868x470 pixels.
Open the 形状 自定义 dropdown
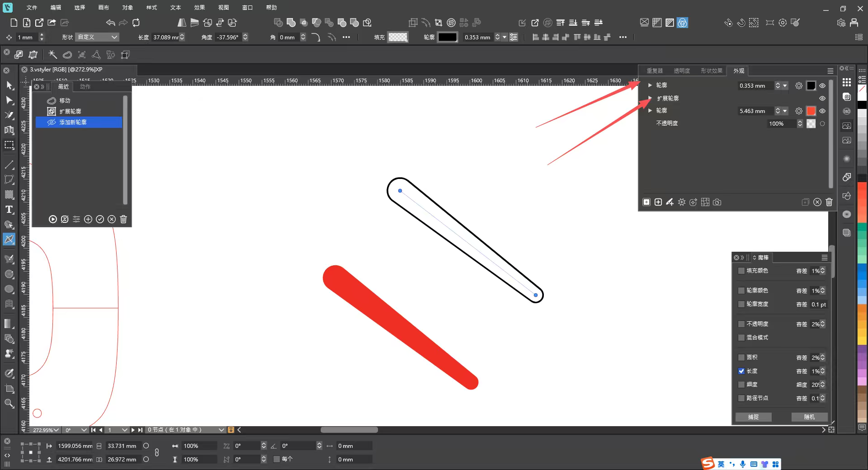[x=97, y=37]
